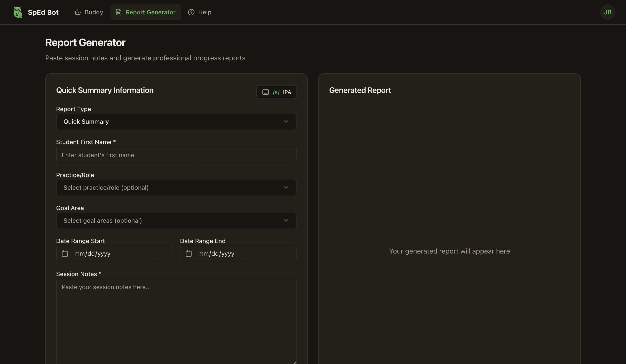Click the Date Range Start date field
626x364 pixels.
pos(114,254)
